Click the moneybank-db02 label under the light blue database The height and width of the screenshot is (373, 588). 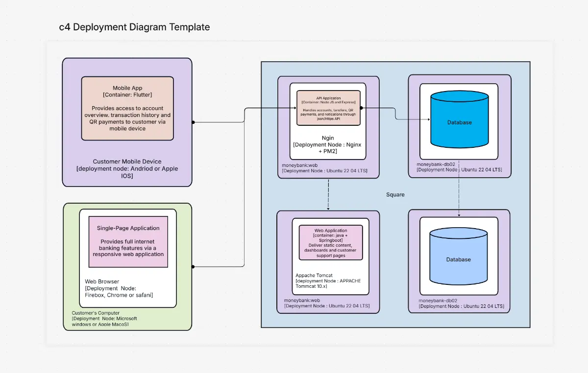coord(461,303)
